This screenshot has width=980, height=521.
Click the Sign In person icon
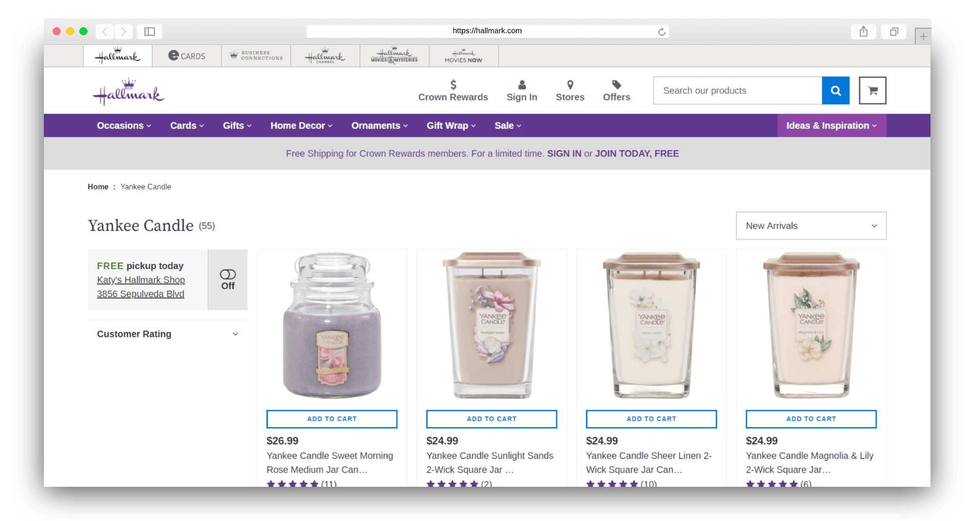[x=521, y=84]
